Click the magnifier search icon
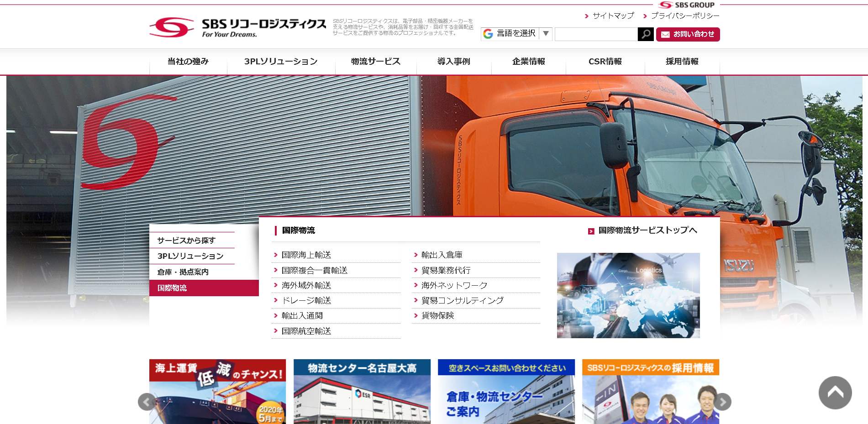 click(x=645, y=34)
